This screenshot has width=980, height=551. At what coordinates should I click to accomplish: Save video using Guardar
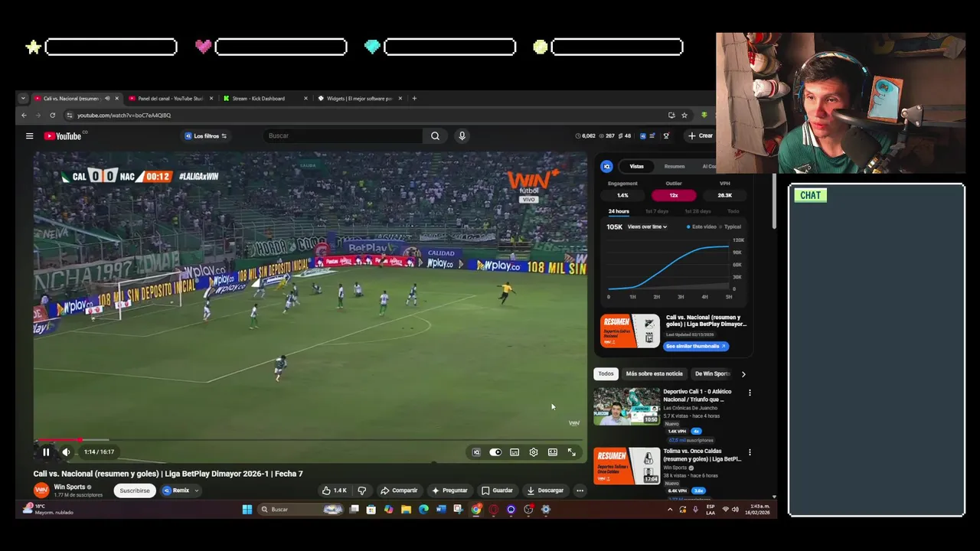(x=497, y=491)
